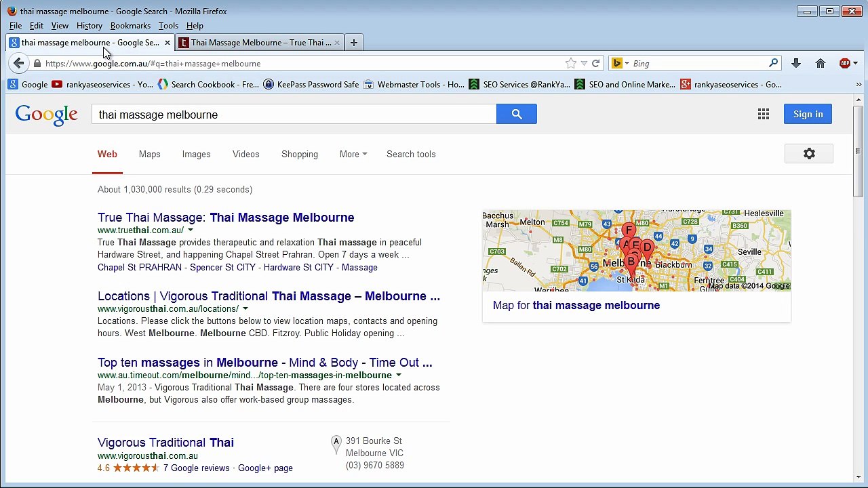Open the View menu
The height and width of the screenshot is (488, 868).
coord(60,26)
